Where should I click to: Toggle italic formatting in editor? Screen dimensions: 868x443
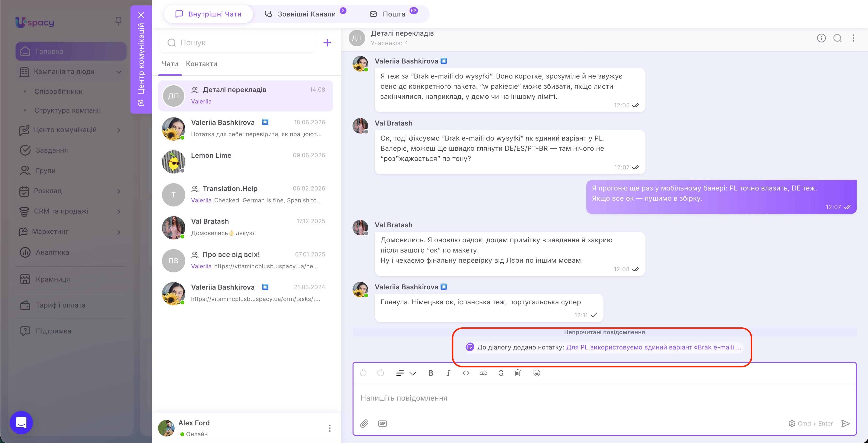click(448, 373)
